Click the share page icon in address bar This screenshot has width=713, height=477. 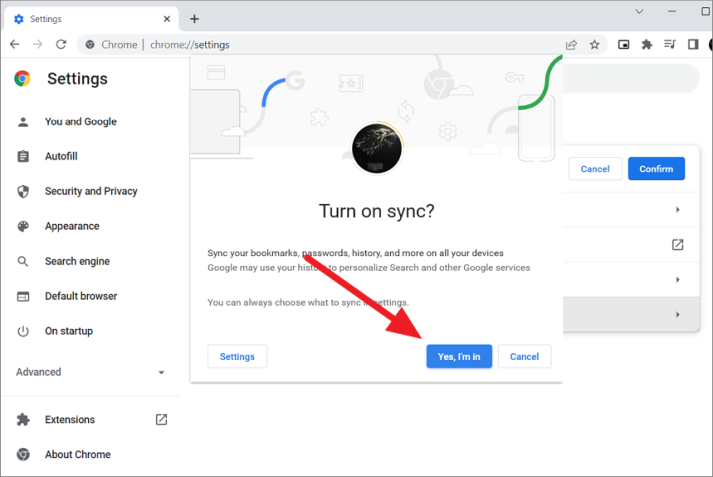tap(571, 45)
